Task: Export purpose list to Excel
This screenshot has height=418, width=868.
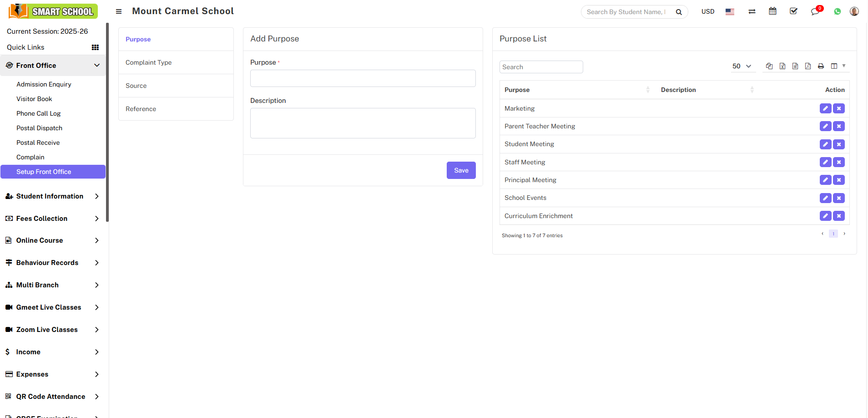Action: 782,66
